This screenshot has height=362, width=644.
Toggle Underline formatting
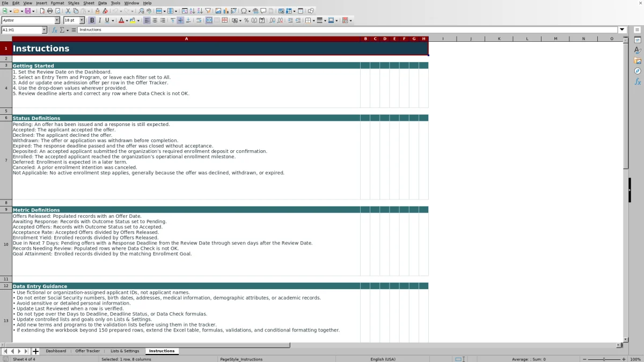[x=107, y=20]
